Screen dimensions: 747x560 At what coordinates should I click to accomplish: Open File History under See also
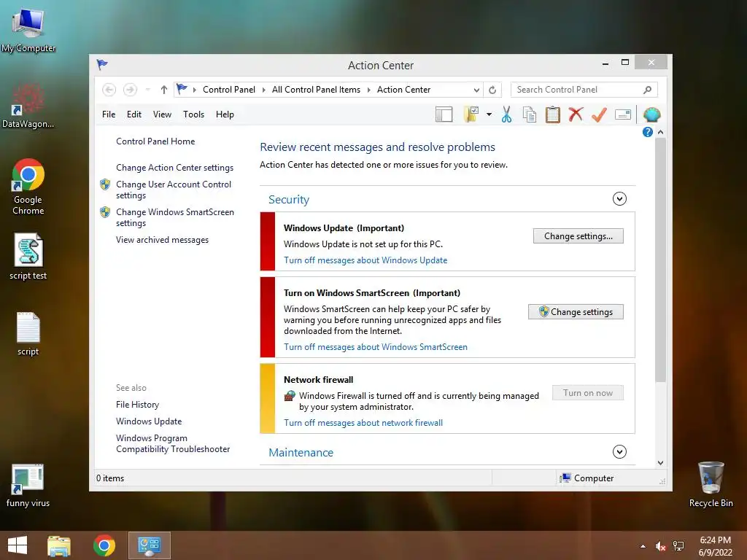137,405
